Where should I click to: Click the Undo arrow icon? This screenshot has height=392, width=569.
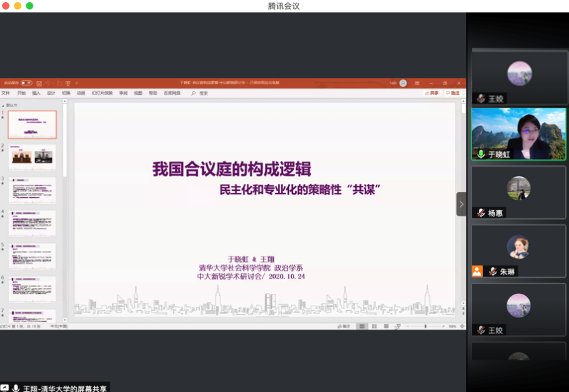[x=48, y=83]
